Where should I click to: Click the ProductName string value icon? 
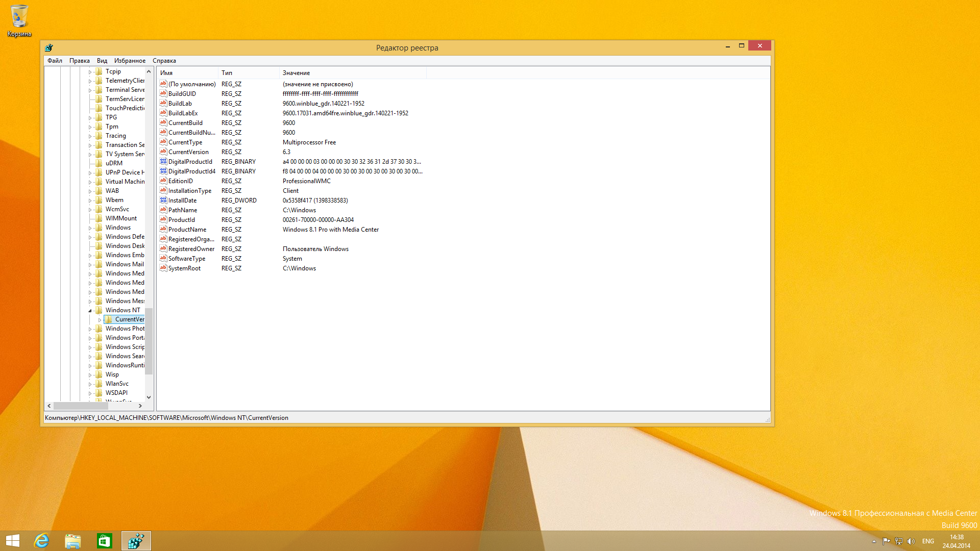point(163,229)
